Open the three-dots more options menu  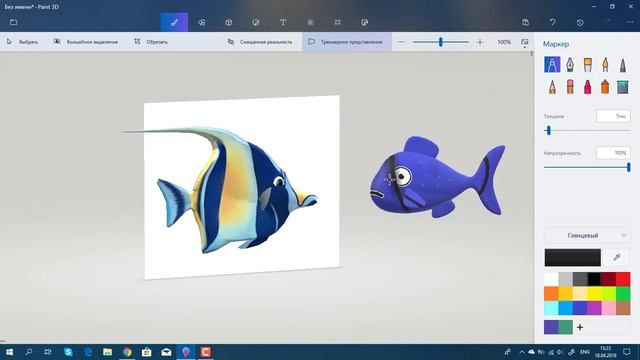click(x=630, y=22)
